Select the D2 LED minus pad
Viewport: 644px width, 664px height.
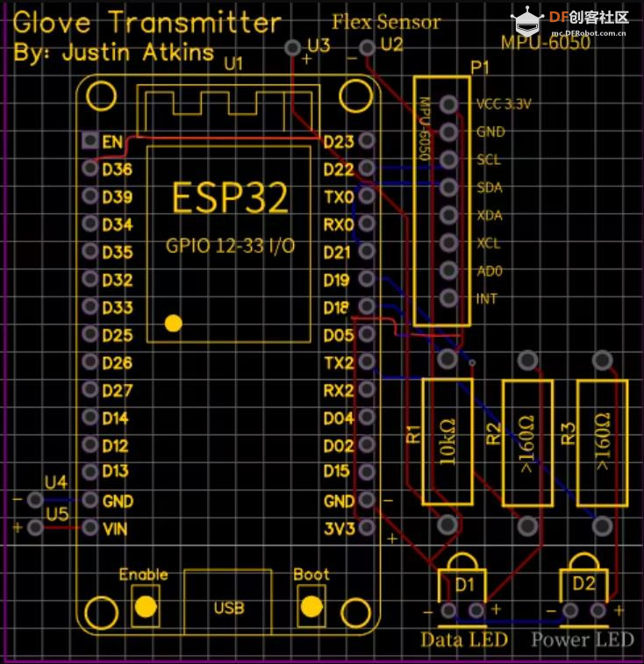pos(570,610)
